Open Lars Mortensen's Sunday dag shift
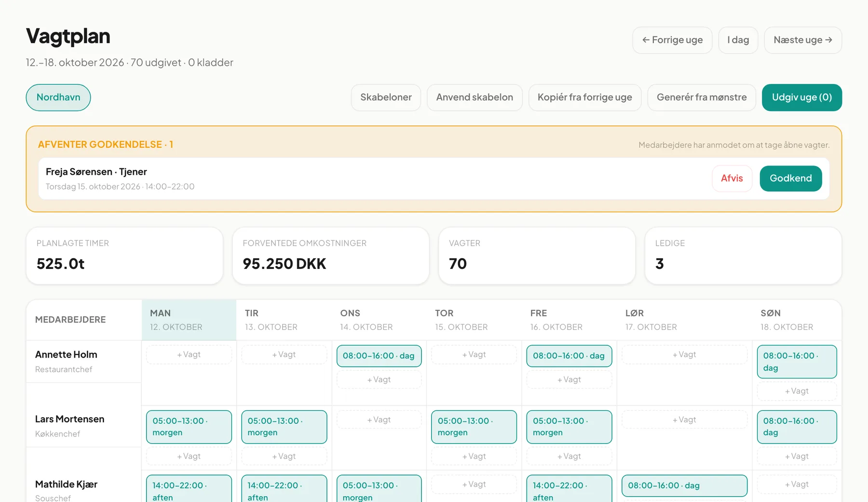 pyautogui.click(x=797, y=427)
